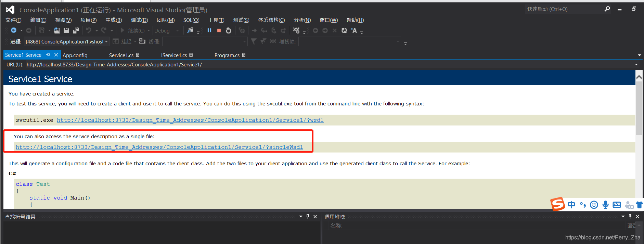Click browser Refresh icon in toolbar
The image size is (644, 244).
pyautogui.click(x=344, y=30)
